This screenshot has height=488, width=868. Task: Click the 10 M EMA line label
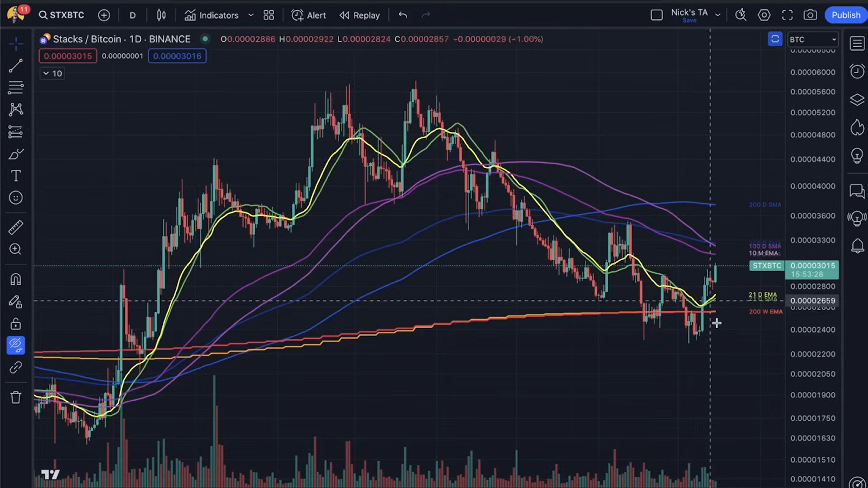point(764,253)
